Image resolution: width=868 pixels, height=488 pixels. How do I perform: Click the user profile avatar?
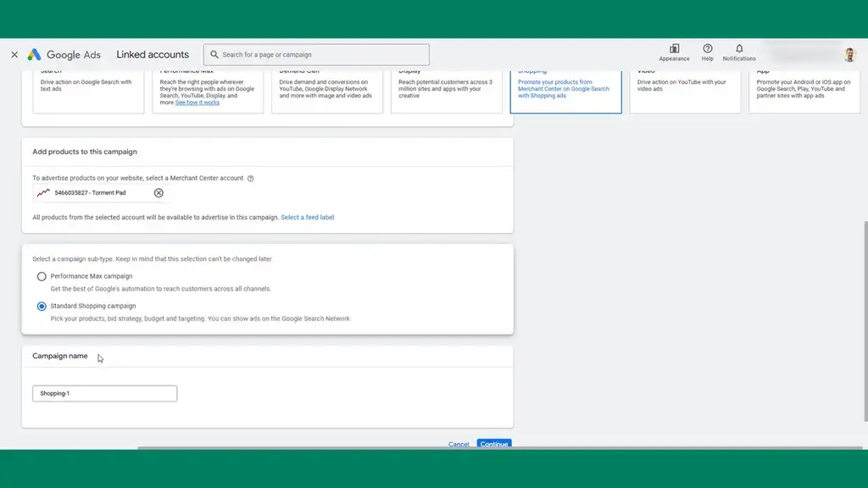[x=849, y=54]
